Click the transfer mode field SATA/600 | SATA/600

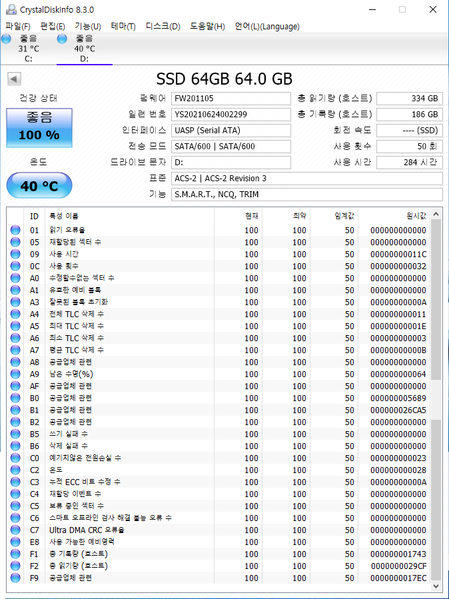231,146
